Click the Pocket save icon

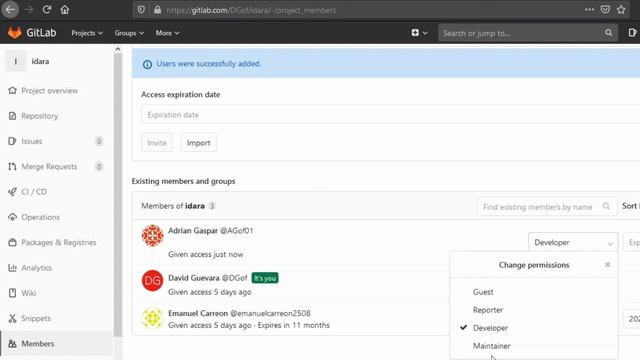(x=605, y=9)
